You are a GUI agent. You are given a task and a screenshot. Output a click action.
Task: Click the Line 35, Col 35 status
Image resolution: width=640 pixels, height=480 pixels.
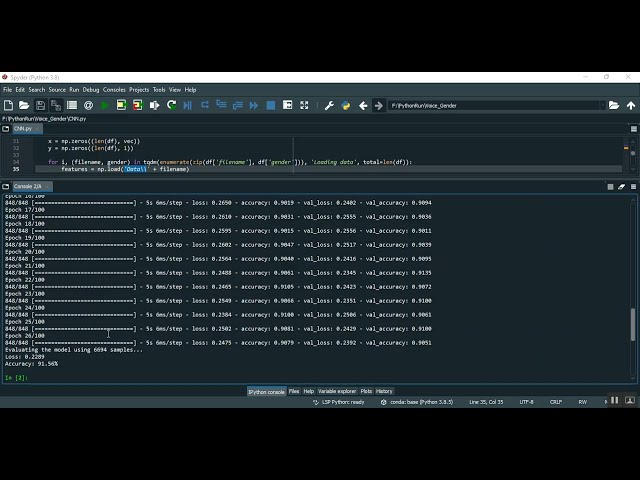[486, 402]
